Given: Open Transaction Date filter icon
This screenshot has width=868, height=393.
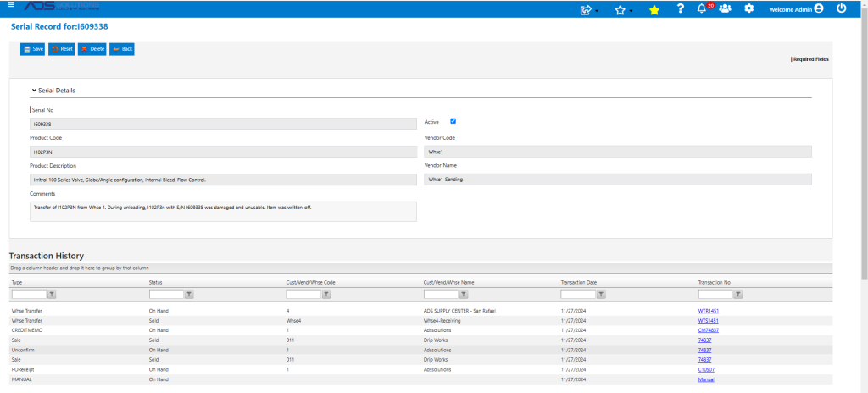Looking at the screenshot, I should click(601, 295).
